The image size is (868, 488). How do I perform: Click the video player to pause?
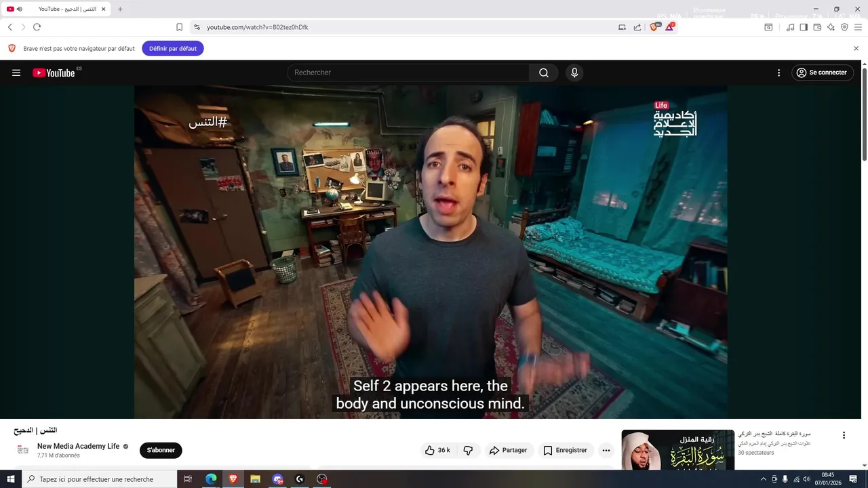(431, 251)
